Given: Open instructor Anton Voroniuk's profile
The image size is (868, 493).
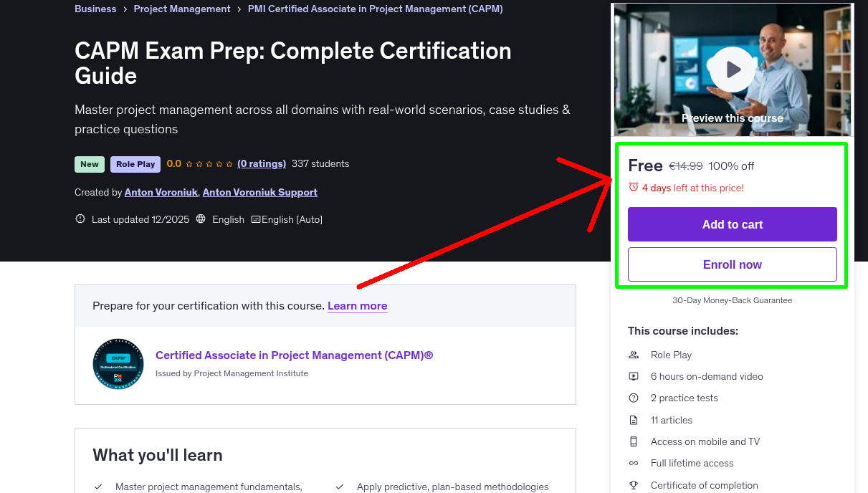Looking at the screenshot, I should (x=161, y=192).
